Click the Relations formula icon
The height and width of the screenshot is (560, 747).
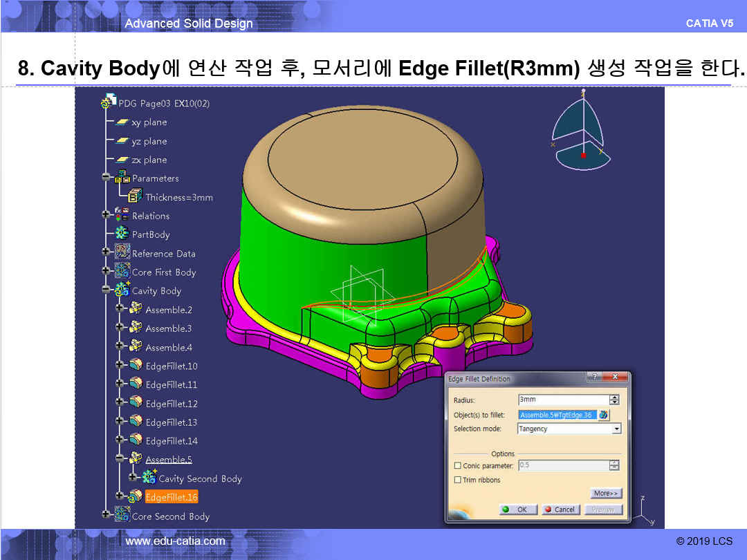coord(122,215)
